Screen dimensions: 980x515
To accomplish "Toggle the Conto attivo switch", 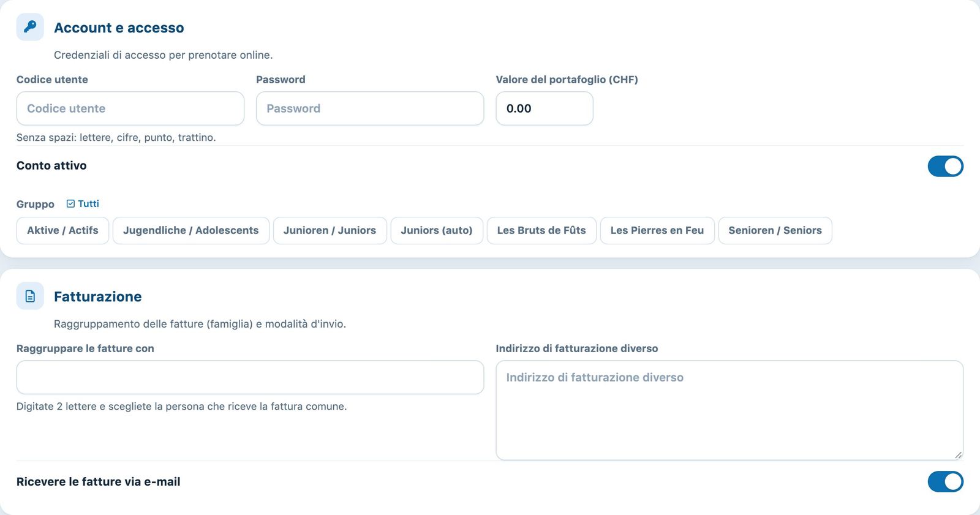I will pyautogui.click(x=945, y=166).
